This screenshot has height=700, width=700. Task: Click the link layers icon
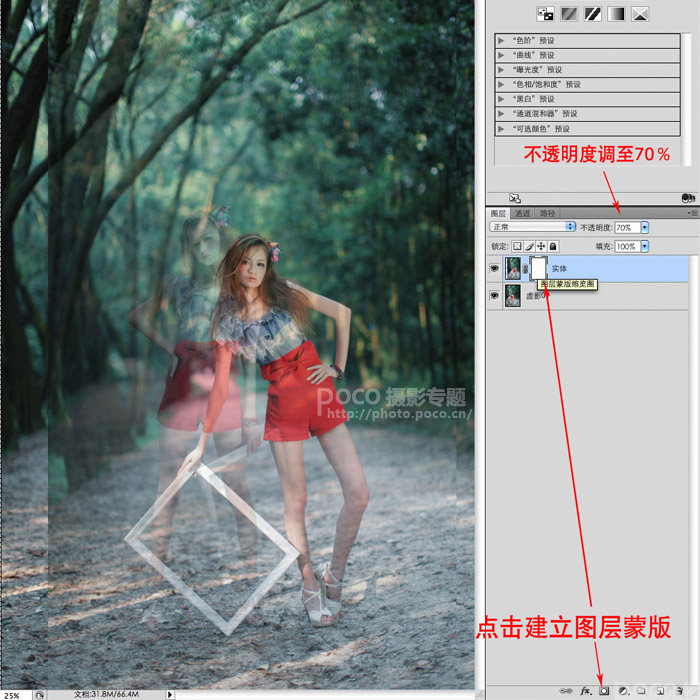click(x=566, y=691)
